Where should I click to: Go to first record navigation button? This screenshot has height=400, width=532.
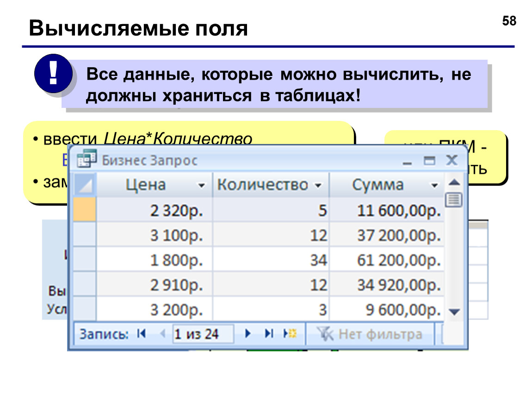pyautogui.click(x=142, y=334)
